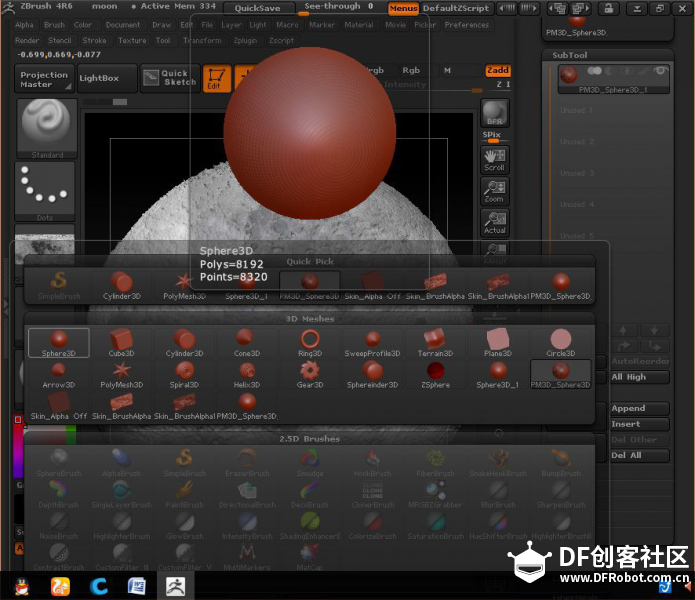Open the Alpha menu

(24, 25)
